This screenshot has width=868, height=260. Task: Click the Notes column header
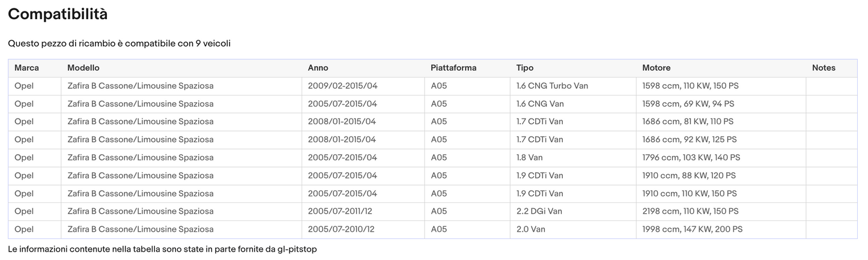(824, 68)
